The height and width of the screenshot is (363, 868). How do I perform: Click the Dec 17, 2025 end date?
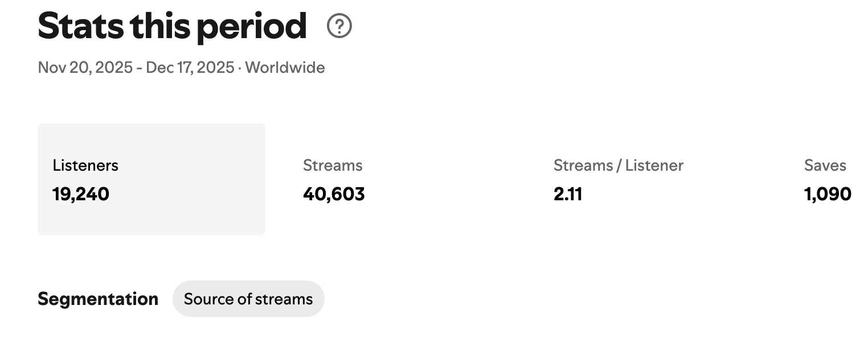point(190,68)
